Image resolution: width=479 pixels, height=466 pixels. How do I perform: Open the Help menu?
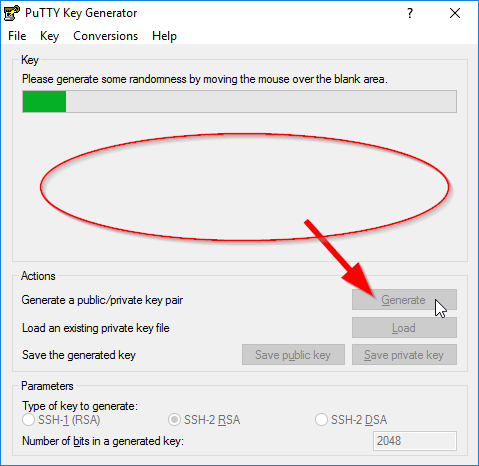pyautogui.click(x=164, y=36)
